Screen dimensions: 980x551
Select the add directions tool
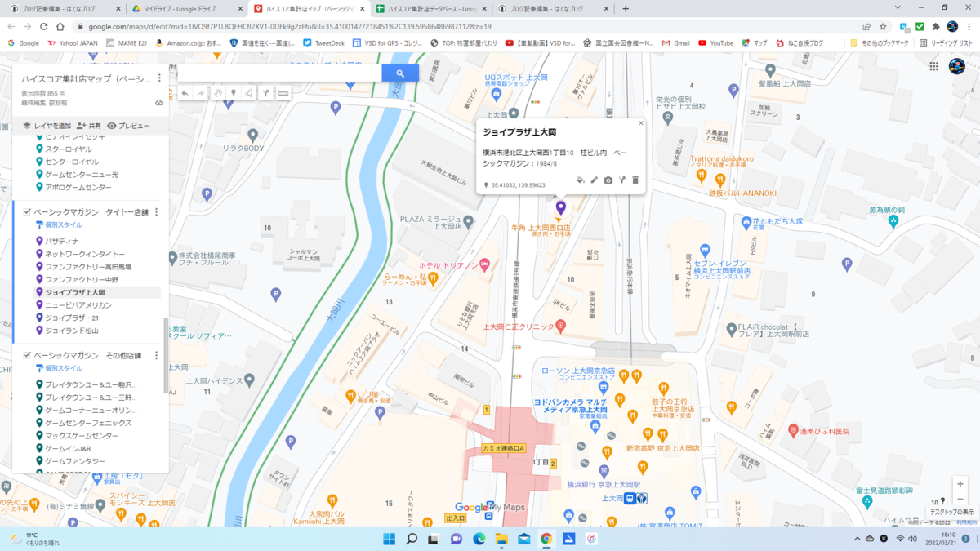(266, 94)
